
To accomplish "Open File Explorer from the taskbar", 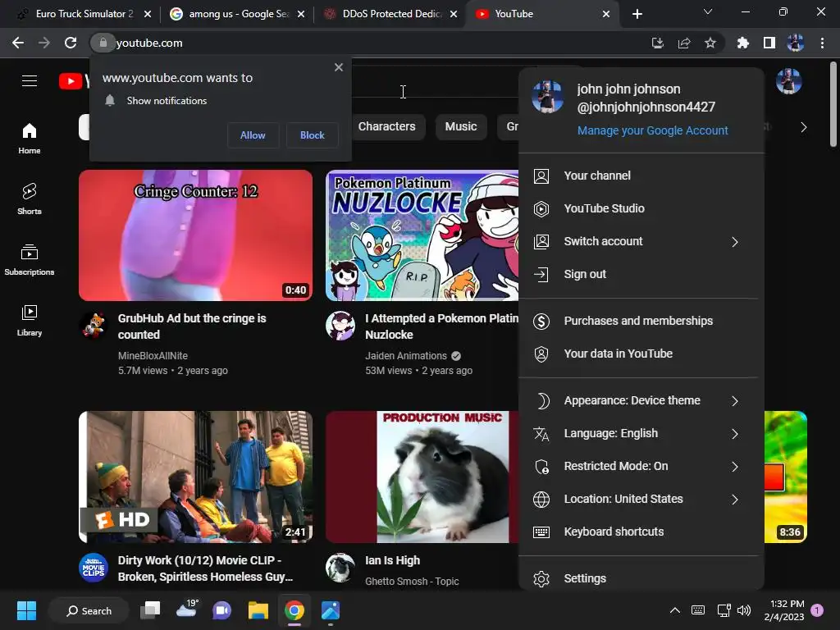I will coord(258,610).
